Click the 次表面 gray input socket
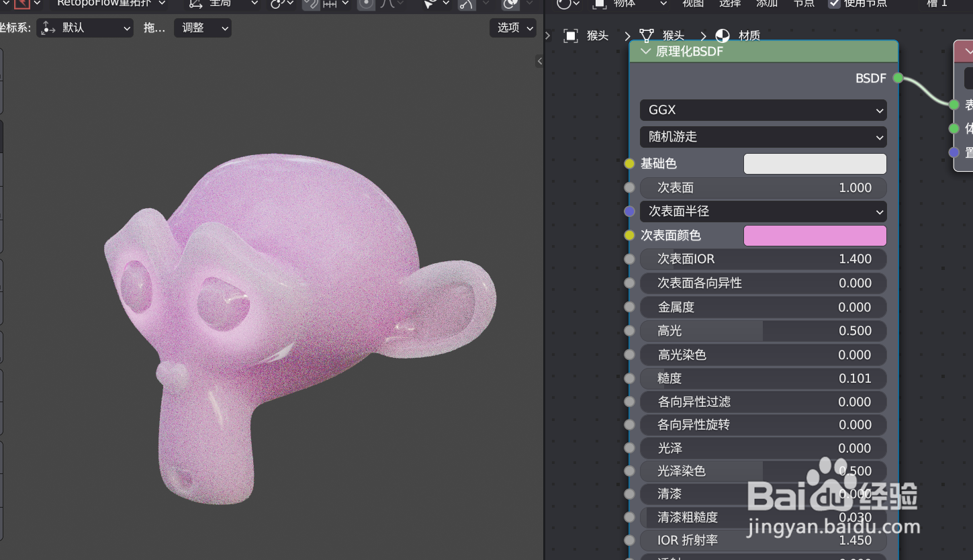The height and width of the screenshot is (560, 973). click(x=629, y=188)
